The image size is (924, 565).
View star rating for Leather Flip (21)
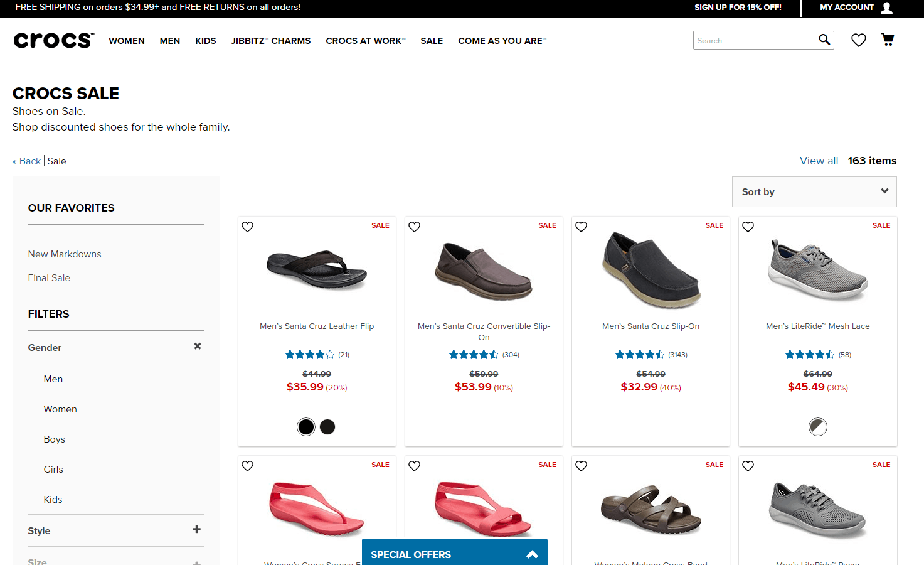(x=310, y=355)
